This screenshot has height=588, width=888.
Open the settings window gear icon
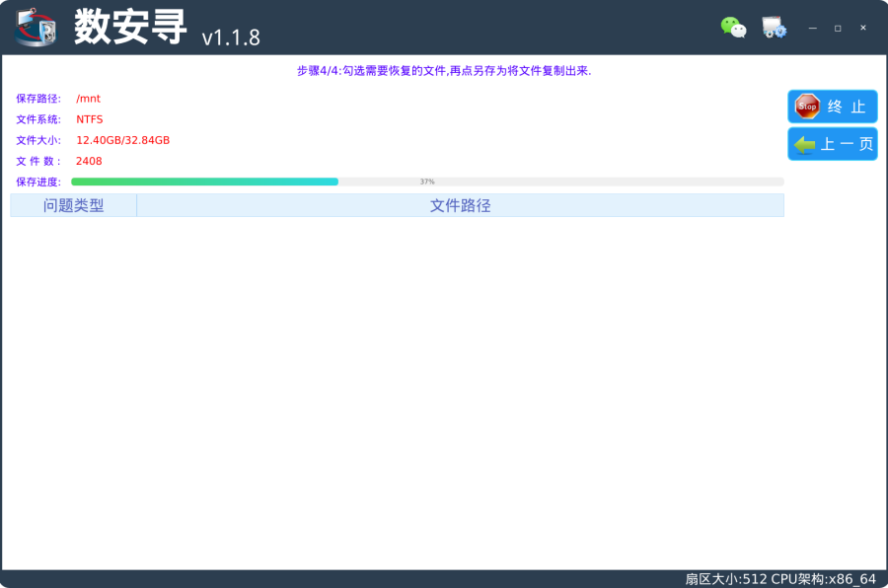(x=774, y=28)
